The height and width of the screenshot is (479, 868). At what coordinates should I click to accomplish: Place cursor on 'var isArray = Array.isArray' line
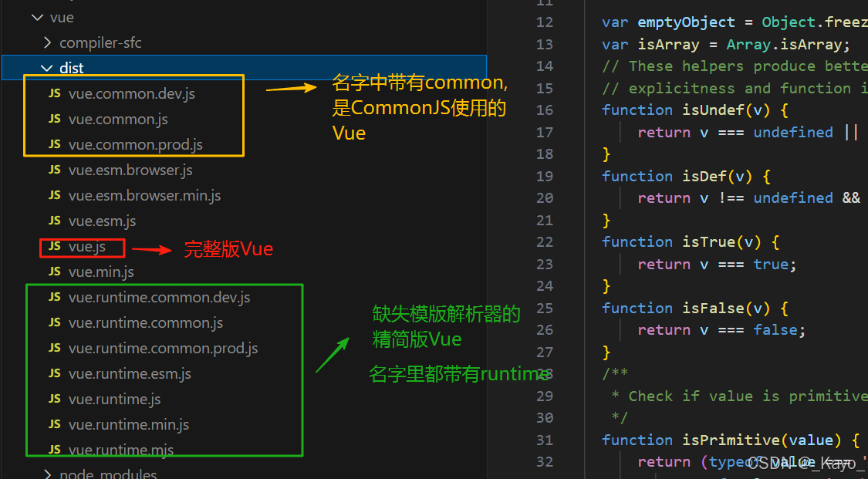726,44
